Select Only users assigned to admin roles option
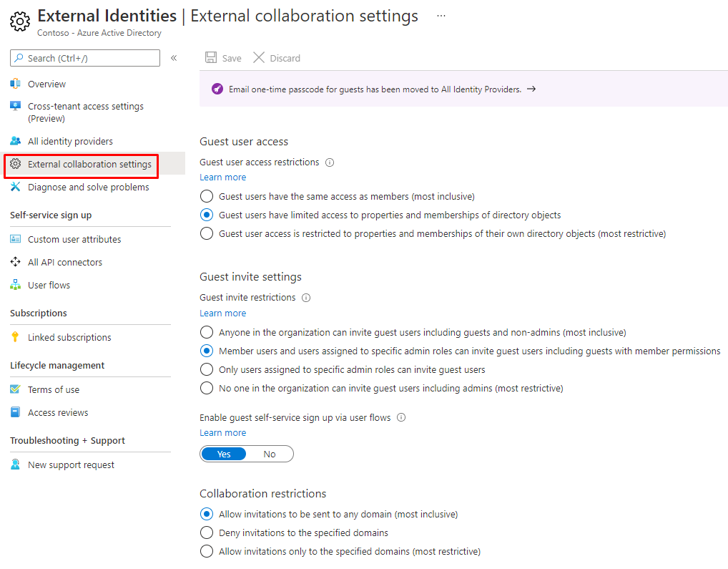This screenshot has height=569, width=728. click(207, 370)
